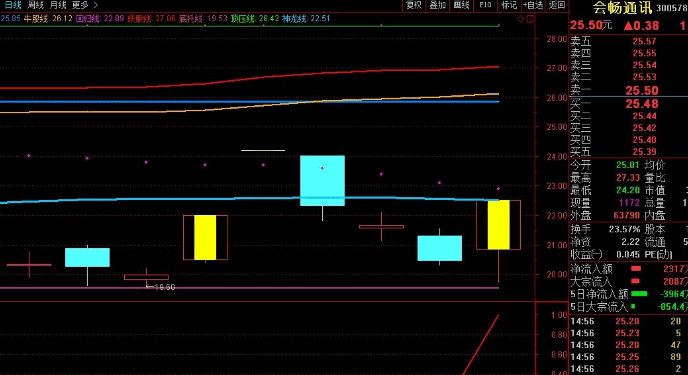688x375 pixels.
Task: Click the 净资 value 2.22
Action: pos(631,242)
